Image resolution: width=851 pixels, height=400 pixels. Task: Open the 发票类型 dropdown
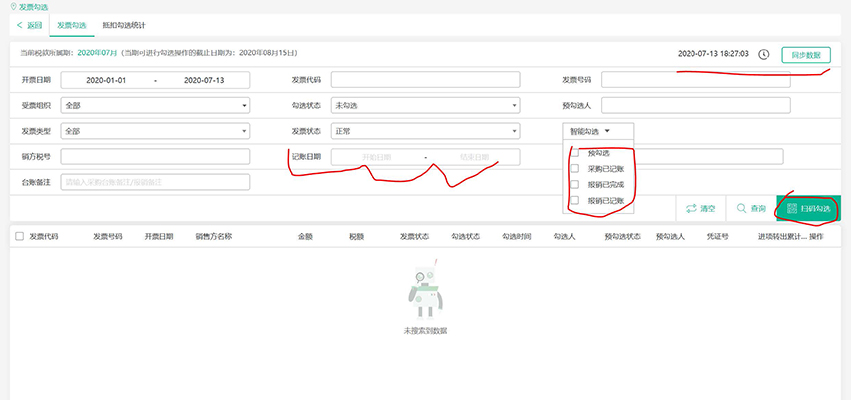tap(155, 131)
